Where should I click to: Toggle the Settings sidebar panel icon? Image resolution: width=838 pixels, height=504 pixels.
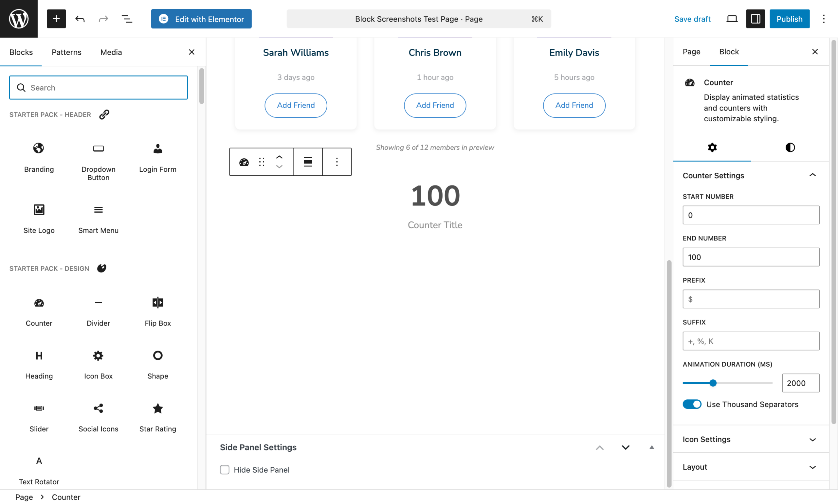click(x=755, y=19)
